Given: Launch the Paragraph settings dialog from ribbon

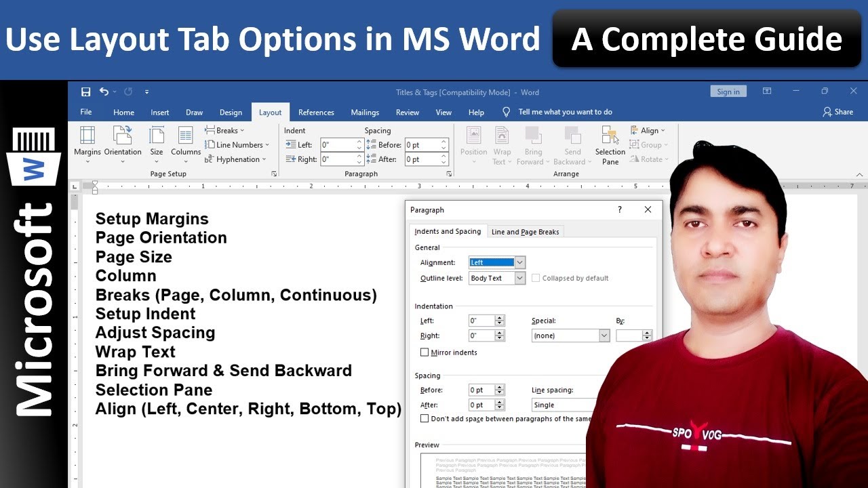Looking at the screenshot, I should pos(449,174).
